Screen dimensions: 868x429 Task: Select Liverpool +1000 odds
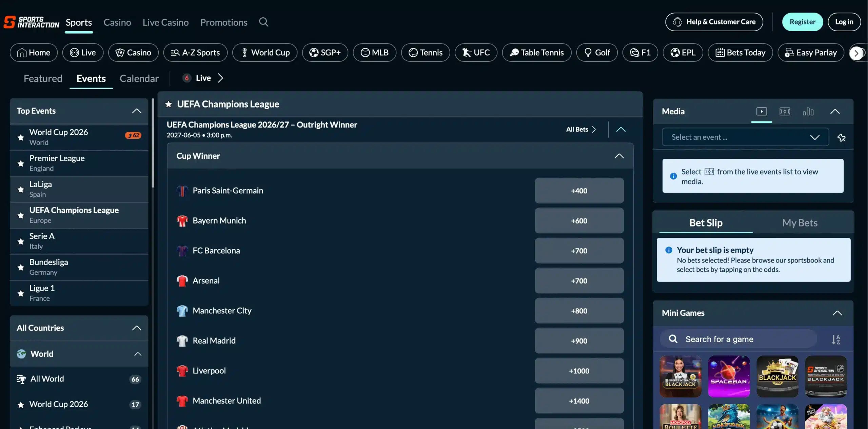pos(579,371)
